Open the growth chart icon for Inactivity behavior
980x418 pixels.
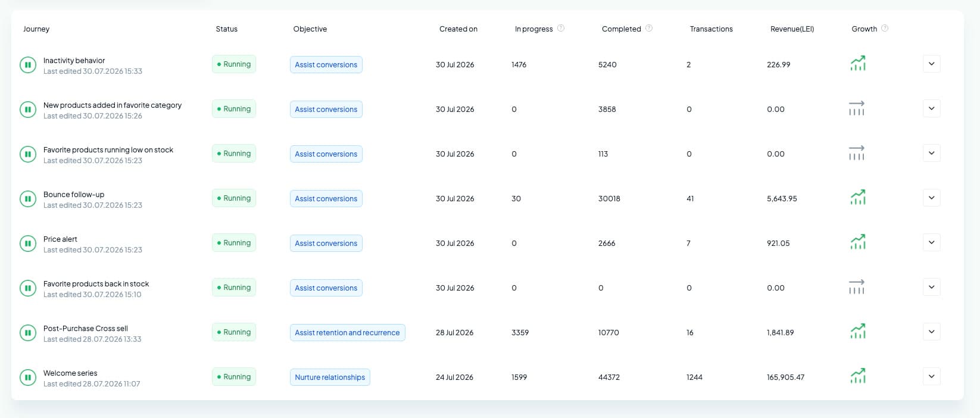[x=858, y=63]
